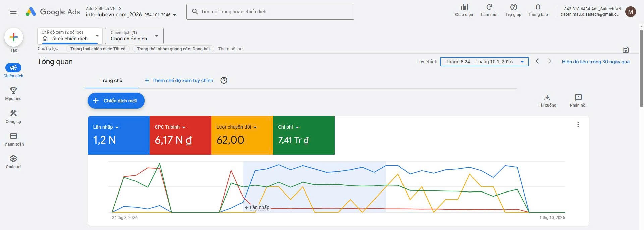Image resolution: width=644 pixels, height=230 pixels.
Task: Click the Lần nhấp chart tooltip label
Action: [x=257, y=208]
